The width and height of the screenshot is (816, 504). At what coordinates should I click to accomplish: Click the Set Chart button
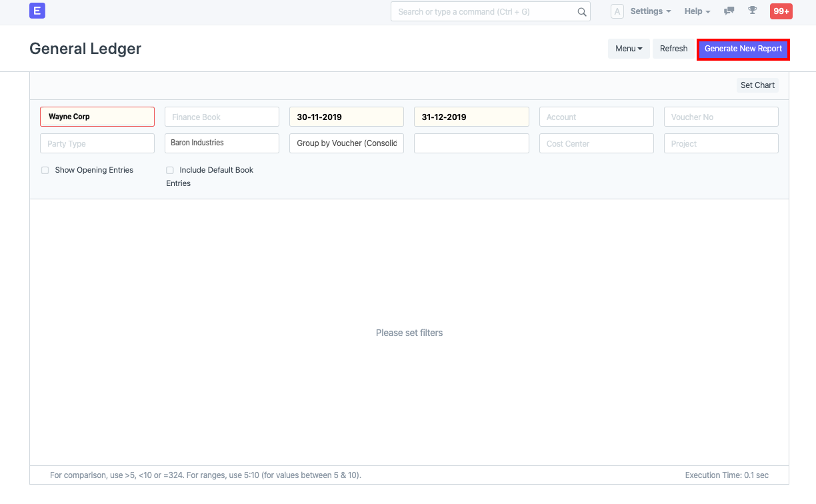point(757,85)
